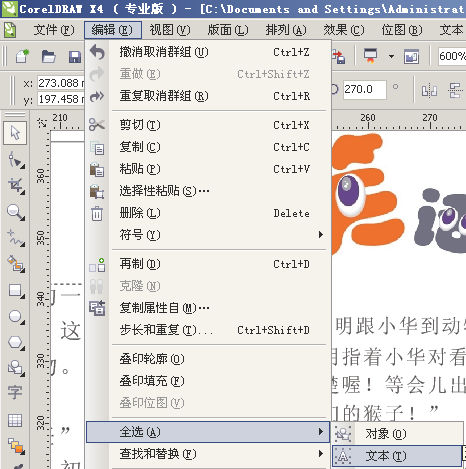Image resolution: width=466 pixels, height=469 pixels.
Task: Click the rotation angle field 270.0
Action: (365, 89)
